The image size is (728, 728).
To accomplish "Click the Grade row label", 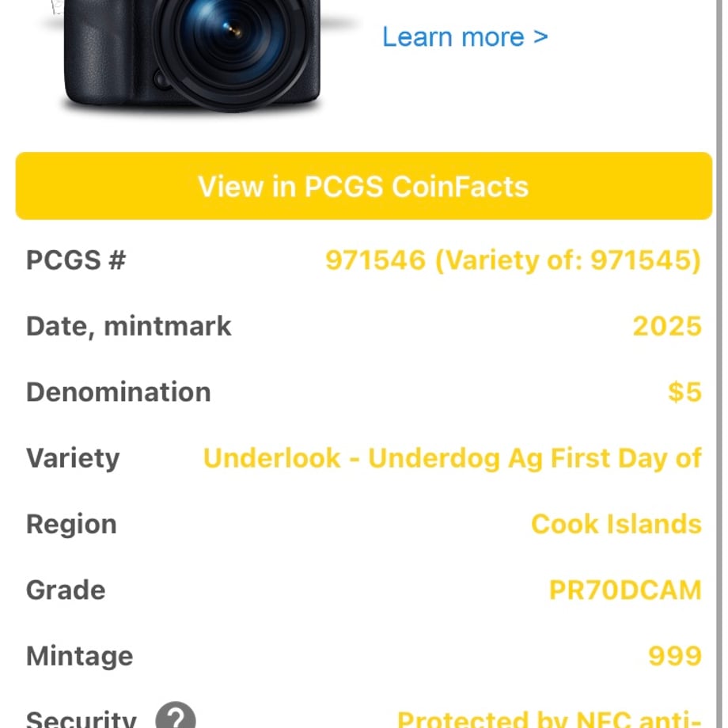I will [x=66, y=590].
